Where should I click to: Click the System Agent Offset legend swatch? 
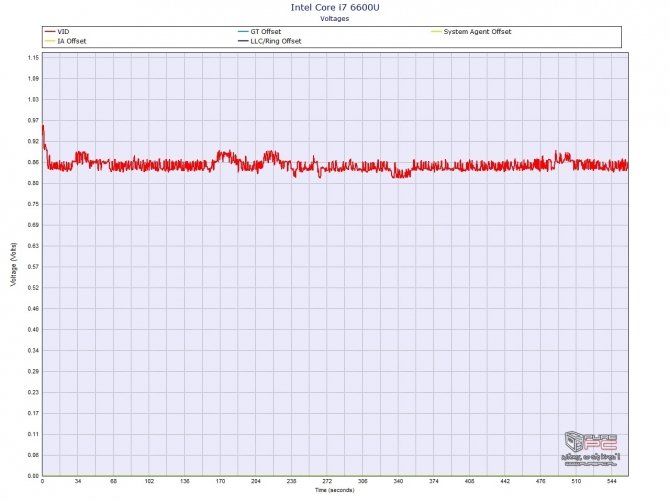(x=437, y=32)
